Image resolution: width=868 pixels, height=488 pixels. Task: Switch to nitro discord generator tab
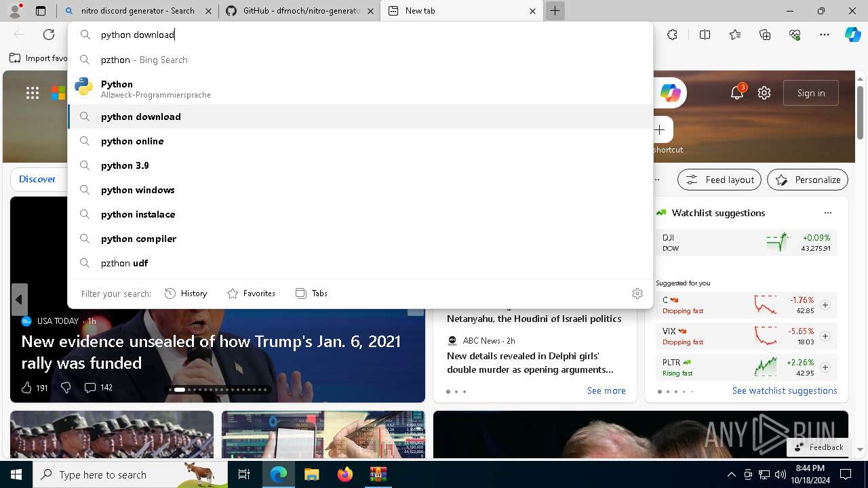pyautogui.click(x=137, y=11)
